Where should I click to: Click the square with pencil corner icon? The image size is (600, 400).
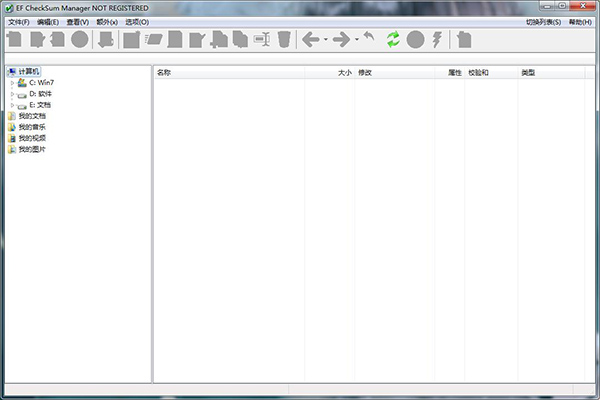(132, 39)
